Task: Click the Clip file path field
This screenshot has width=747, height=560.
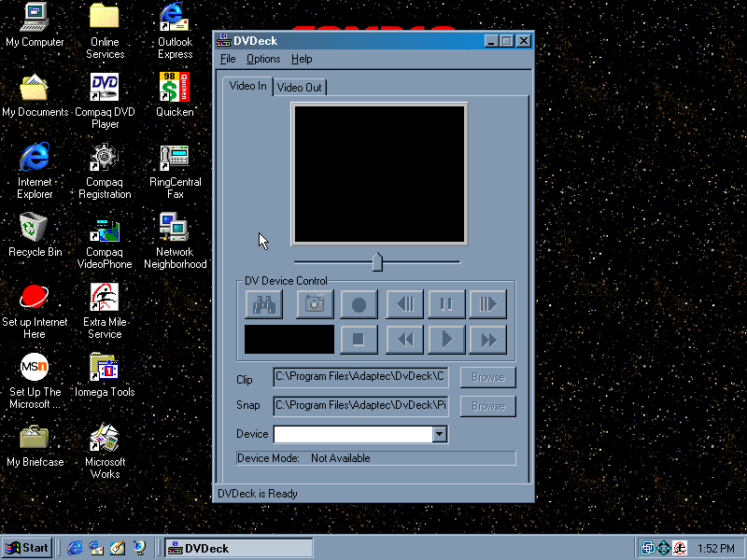Action: point(360,377)
